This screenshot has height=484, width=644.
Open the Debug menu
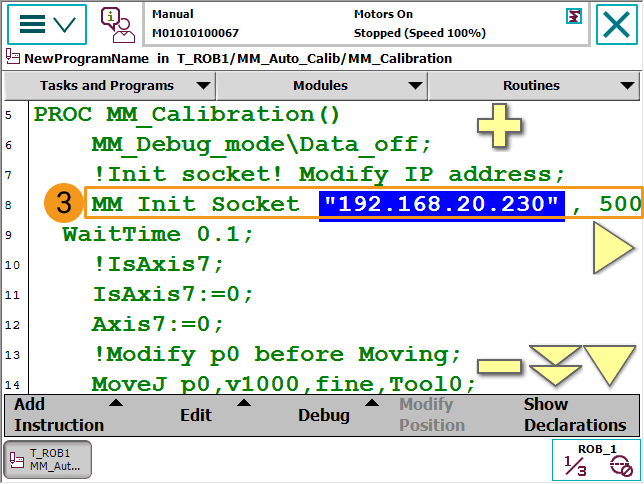(x=331, y=415)
